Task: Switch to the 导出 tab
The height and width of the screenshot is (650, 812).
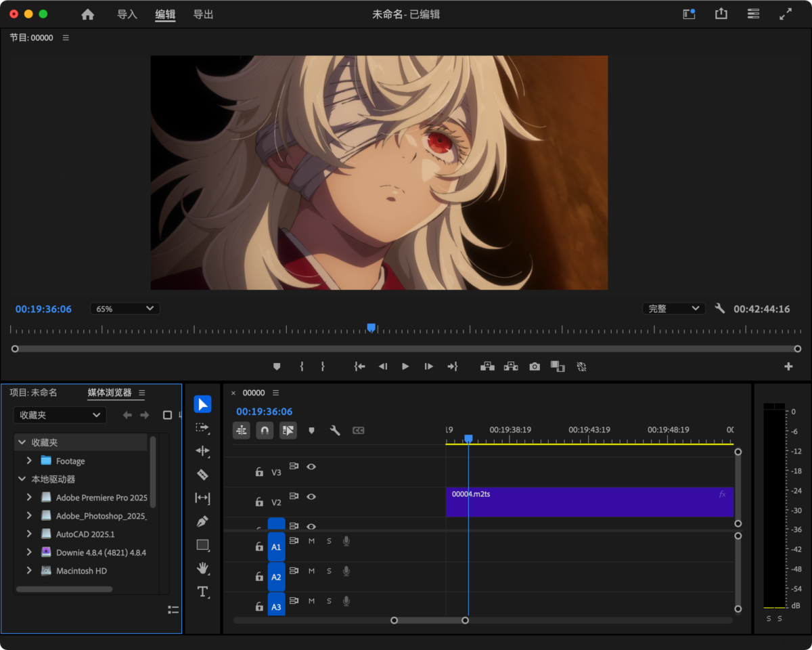Action: coord(203,14)
